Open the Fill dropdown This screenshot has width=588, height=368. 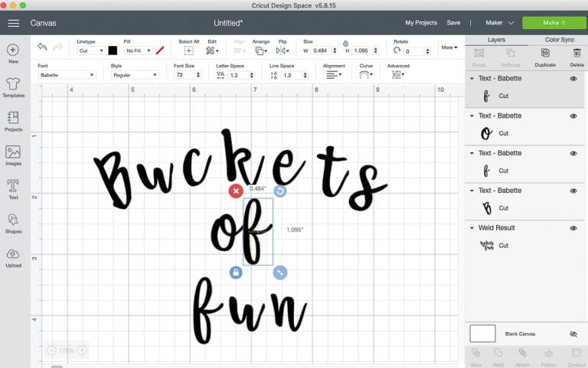(138, 50)
